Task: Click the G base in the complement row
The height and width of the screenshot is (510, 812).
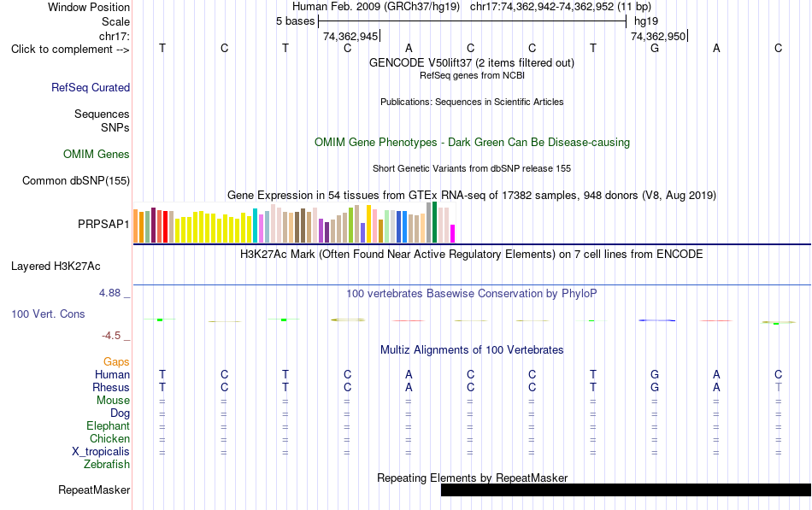Action: (655, 48)
